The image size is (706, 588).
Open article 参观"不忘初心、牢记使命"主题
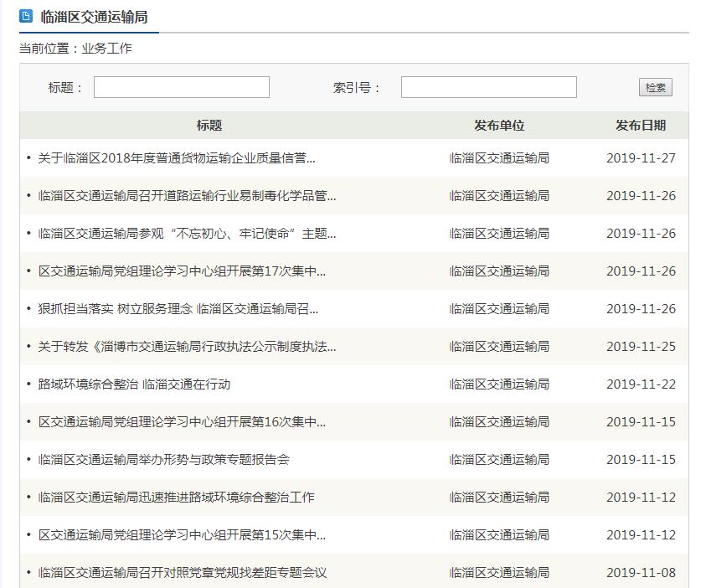click(x=187, y=234)
